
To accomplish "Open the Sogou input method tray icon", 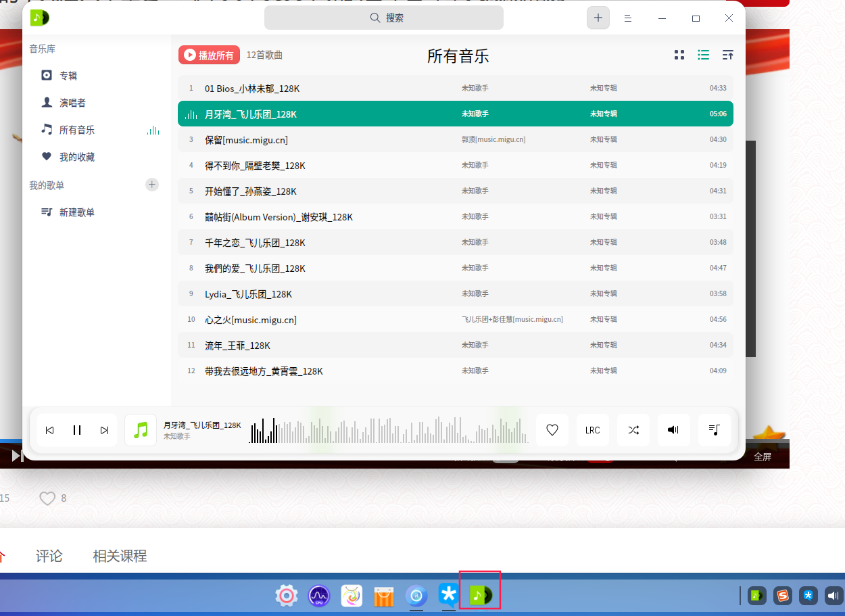I will click(783, 596).
